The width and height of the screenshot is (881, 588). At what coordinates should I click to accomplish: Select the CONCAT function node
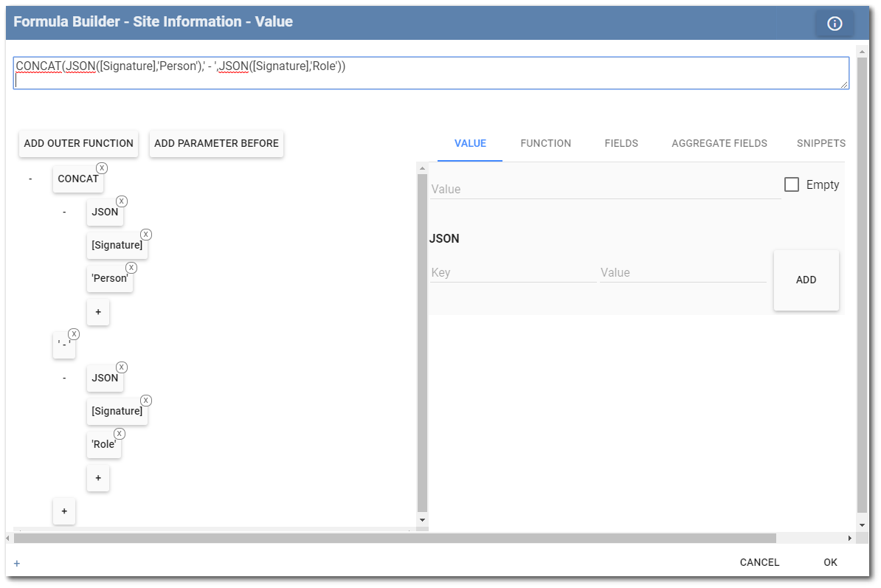[78, 179]
